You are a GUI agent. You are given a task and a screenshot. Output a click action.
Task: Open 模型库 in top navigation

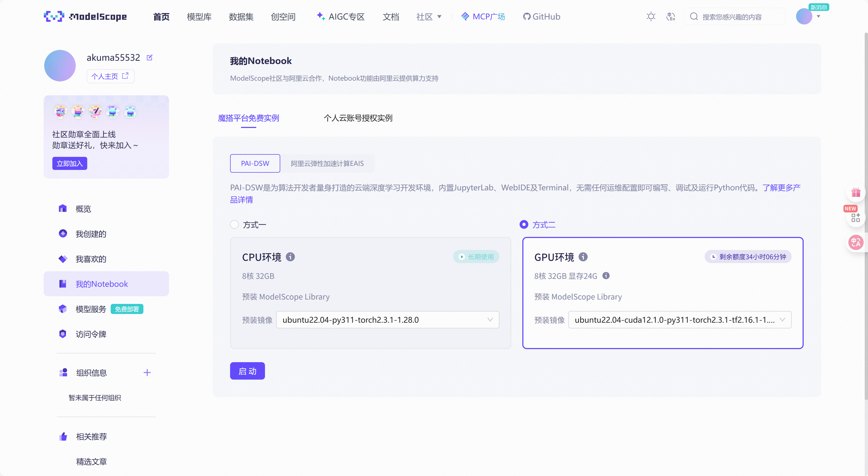[x=199, y=17]
